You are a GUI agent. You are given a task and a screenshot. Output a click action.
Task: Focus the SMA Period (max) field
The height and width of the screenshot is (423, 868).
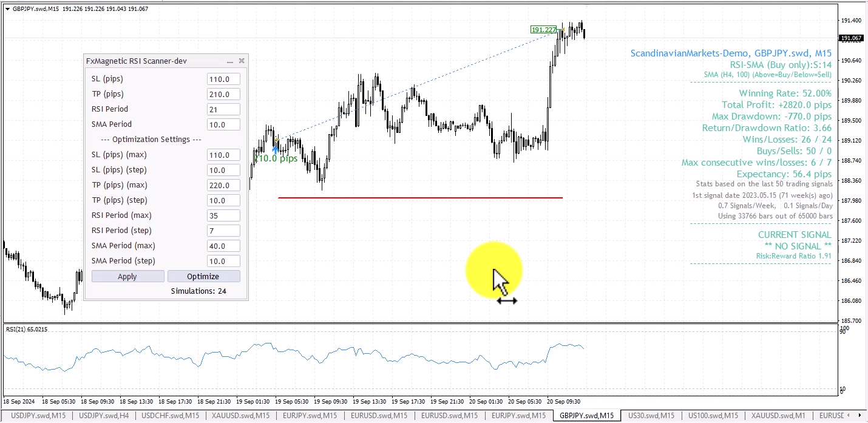(223, 246)
